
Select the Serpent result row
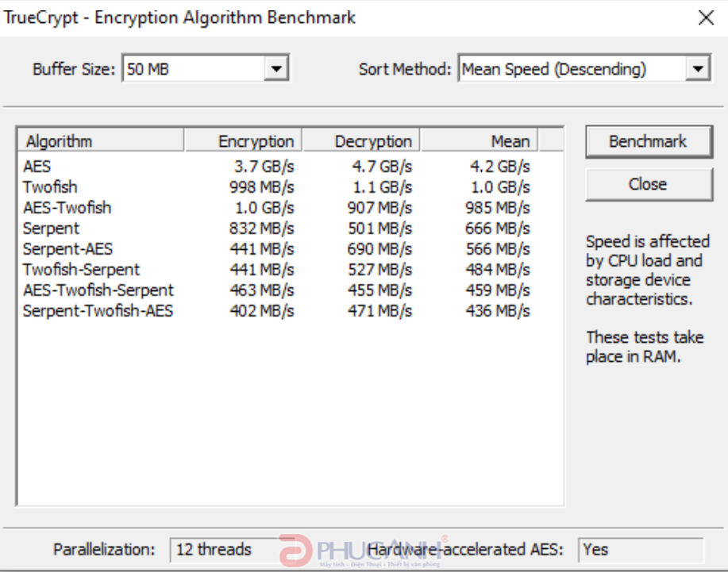[x=277, y=228]
